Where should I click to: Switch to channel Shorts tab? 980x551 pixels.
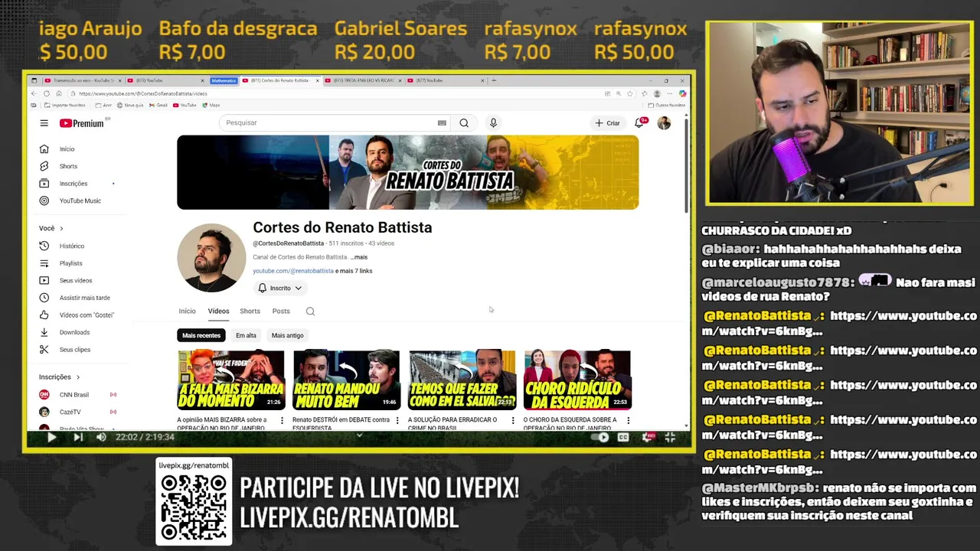tap(250, 311)
